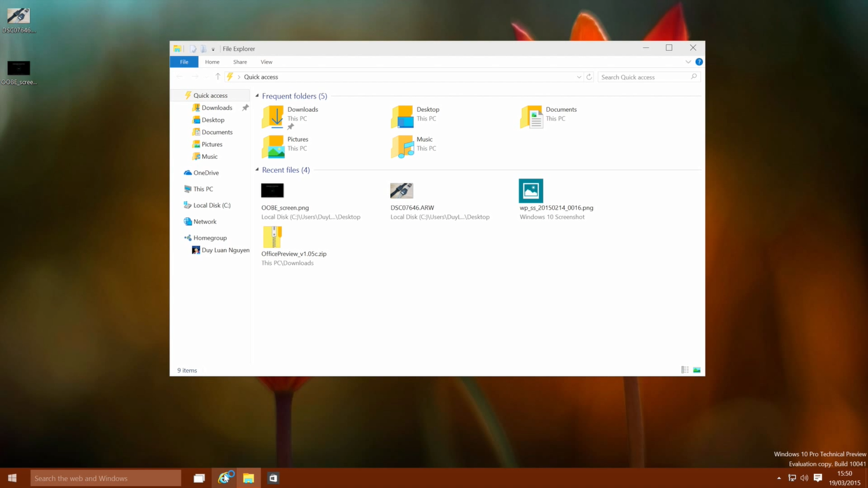The image size is (868, 488).
Task: Select DSC07646 desktop icon
Action: (x=18, y=20)
